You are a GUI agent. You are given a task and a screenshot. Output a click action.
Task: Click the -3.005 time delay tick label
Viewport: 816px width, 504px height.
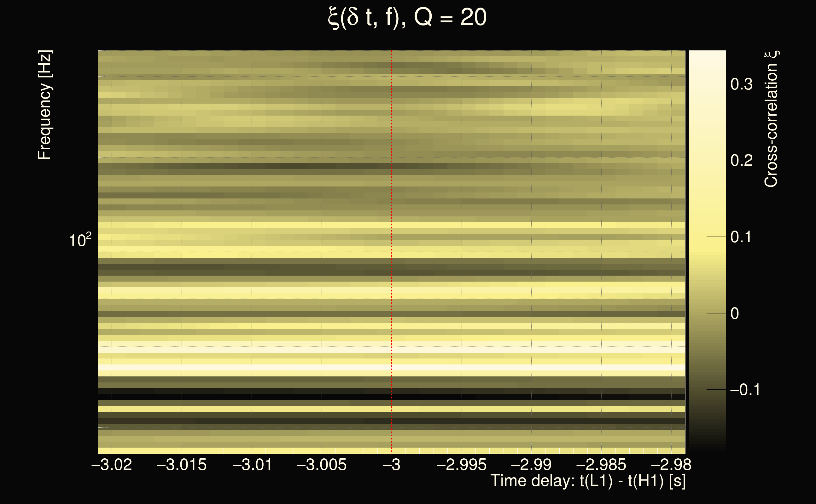tap(322, 465)
